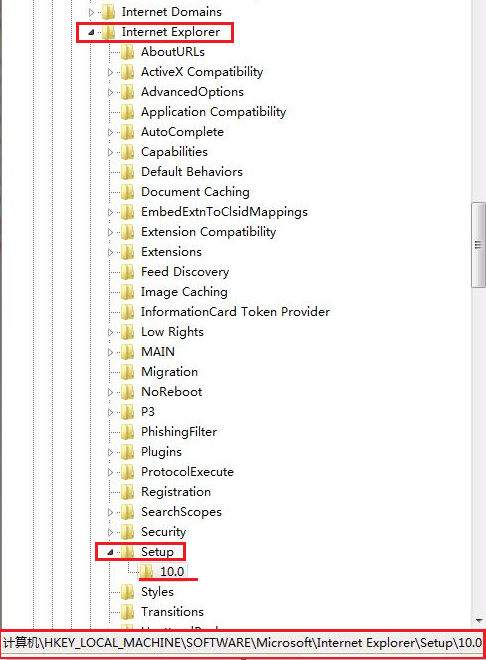This screenshot has width=486, height=660.
Task: Expand the Internet Domains key
Action: [91, 12]
